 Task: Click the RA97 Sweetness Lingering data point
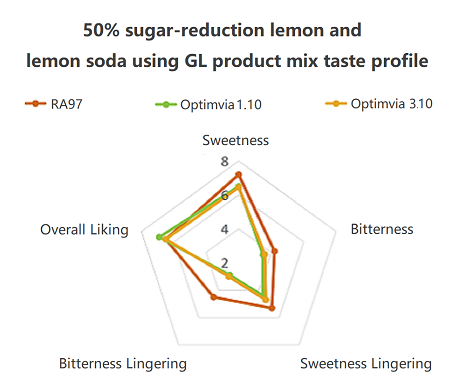click(272, 308)
